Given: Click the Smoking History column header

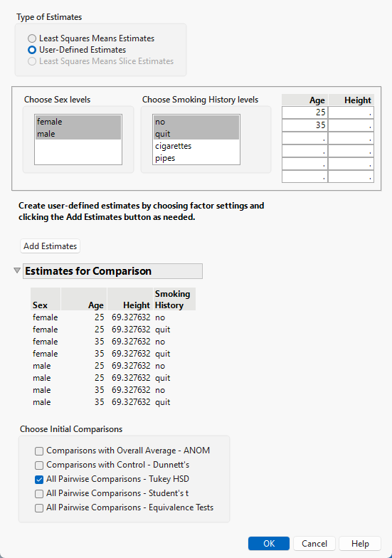Looking at the screenshot, I should [x=174, y=299].
